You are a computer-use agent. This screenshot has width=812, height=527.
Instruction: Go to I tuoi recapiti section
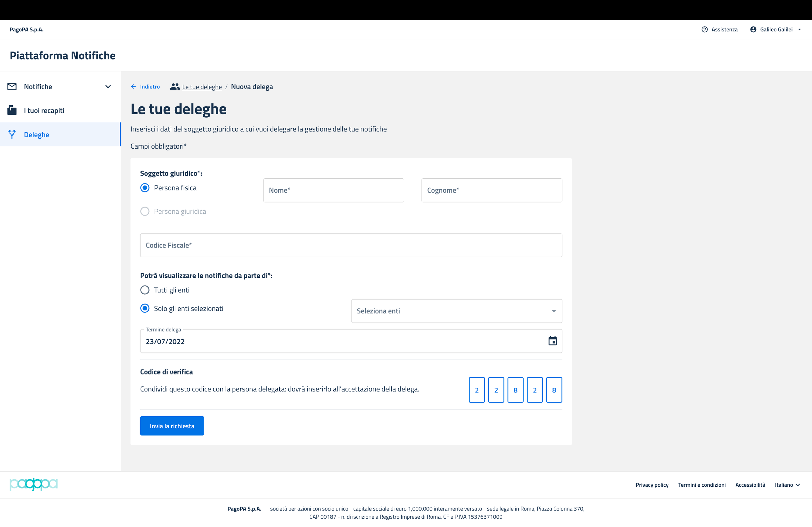pyautogui.click(x=44, y=110)
